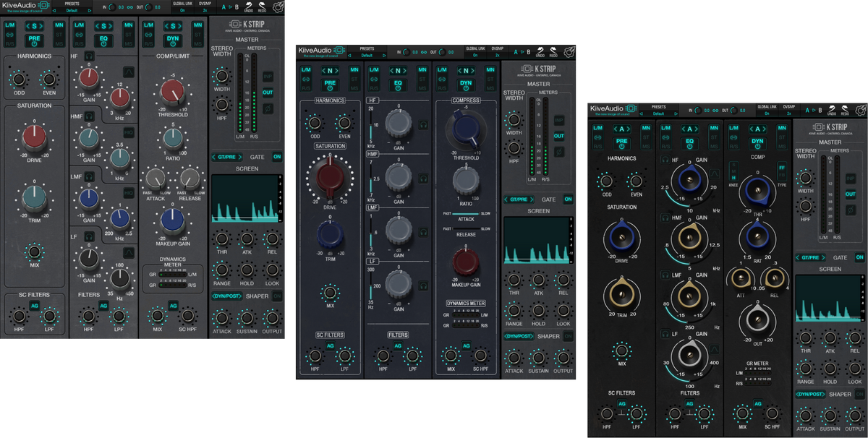Toggle SHAPER ON switch in S-style window
The height and width of the screenshot is (438, 868).
point(276,295)
